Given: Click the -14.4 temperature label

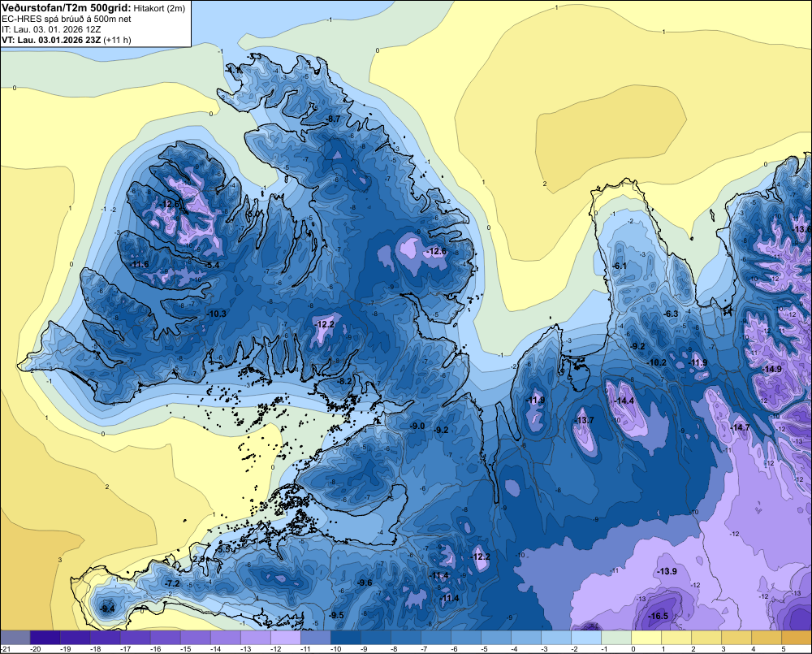Looking at the screenshot, I should (x=624, y=401).
